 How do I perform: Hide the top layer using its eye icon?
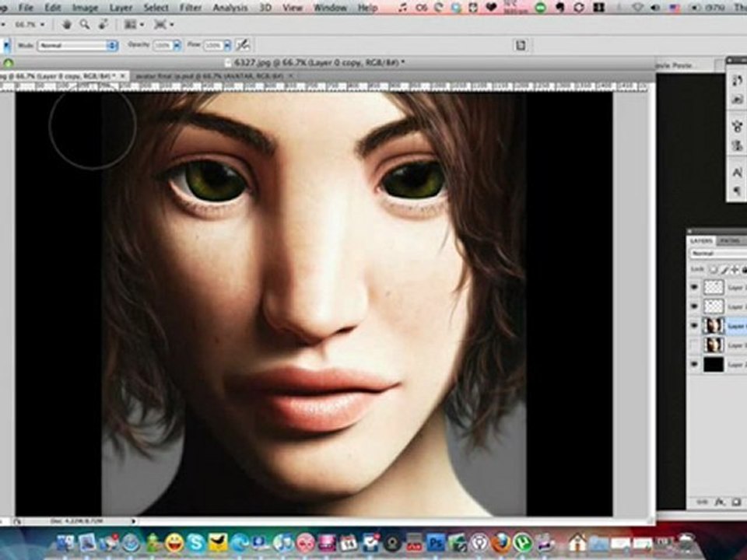(695, 287)
